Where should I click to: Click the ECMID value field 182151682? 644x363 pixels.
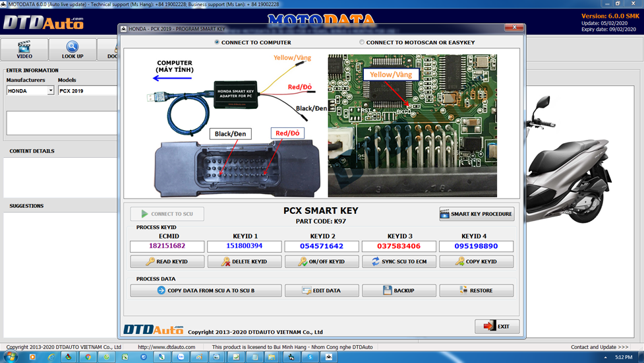(167, 246)
